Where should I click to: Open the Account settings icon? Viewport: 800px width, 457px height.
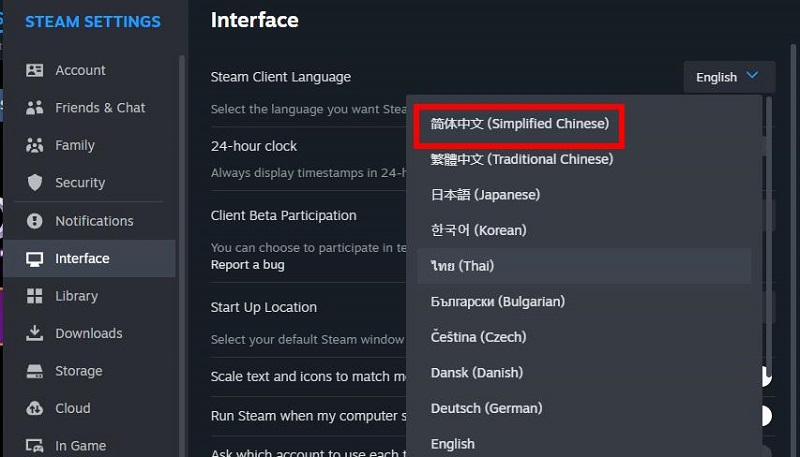coord(35,70)
